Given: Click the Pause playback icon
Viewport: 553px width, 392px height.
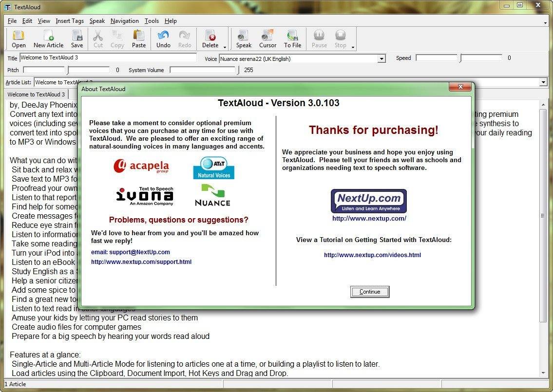Looking at the screenshot, I should pyautogui.click(x=319, y=39).
